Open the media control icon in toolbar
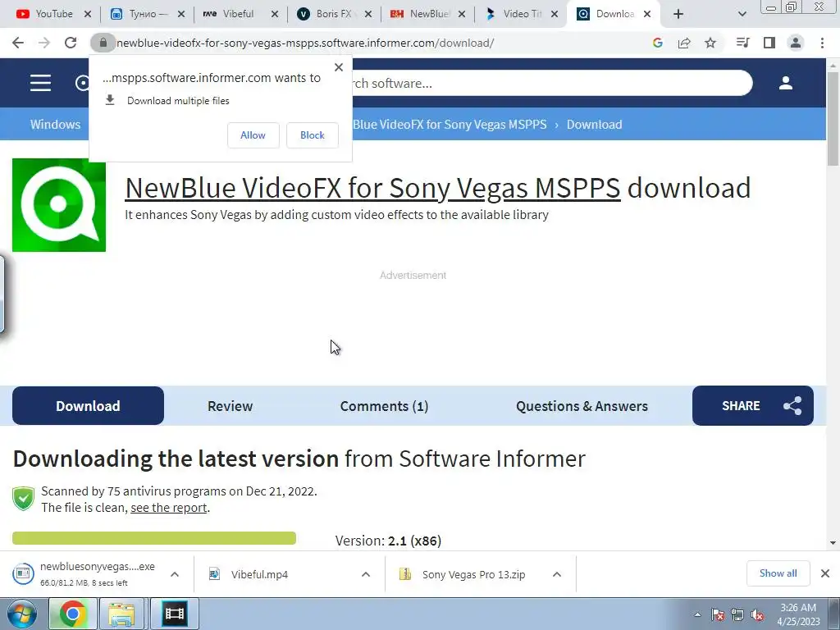This screenshot has height=630, width=840. coord(742,43)
